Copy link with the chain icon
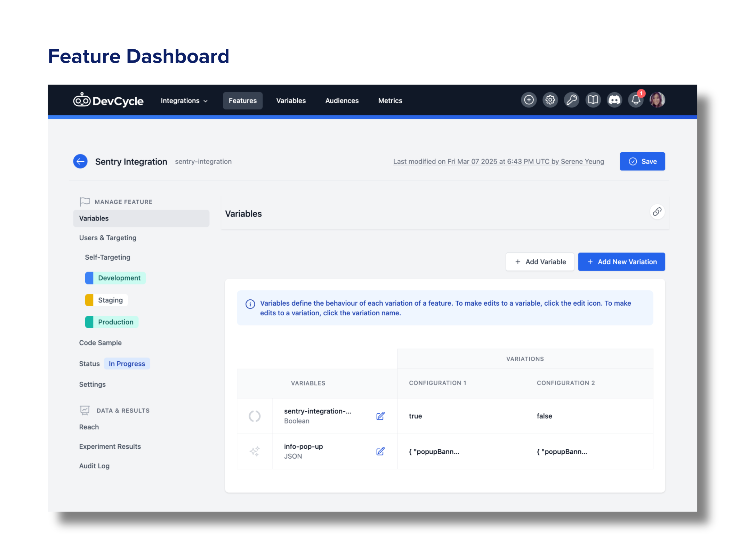This screenshot has width=756, height=557. point(657,212)
